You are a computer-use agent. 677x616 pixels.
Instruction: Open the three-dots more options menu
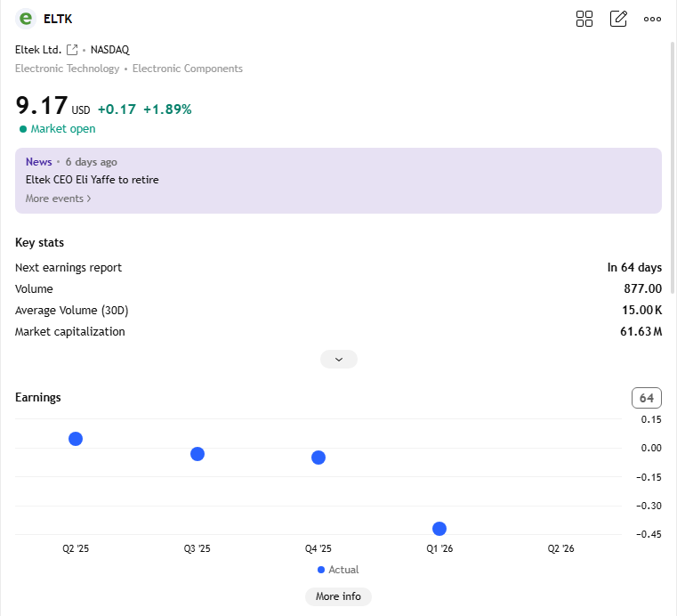(652, 19)
